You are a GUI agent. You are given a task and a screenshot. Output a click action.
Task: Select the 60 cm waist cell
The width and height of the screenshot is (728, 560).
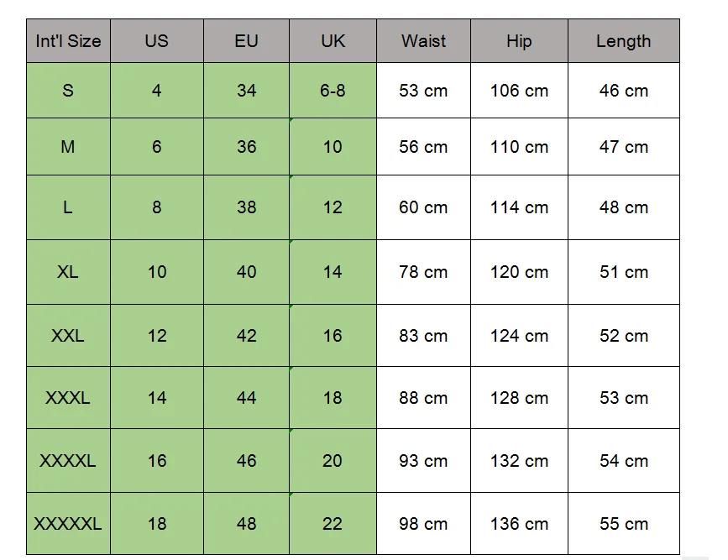(x=423, y=207)
